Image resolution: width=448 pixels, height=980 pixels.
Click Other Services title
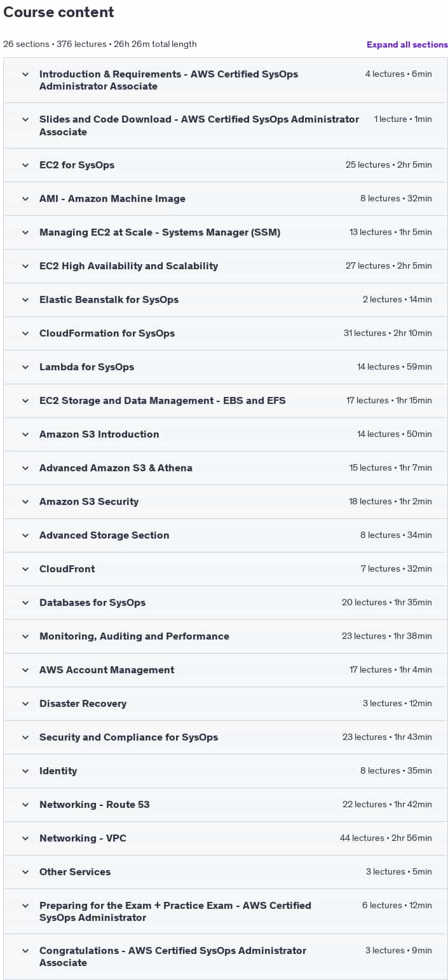click(75, 872)
